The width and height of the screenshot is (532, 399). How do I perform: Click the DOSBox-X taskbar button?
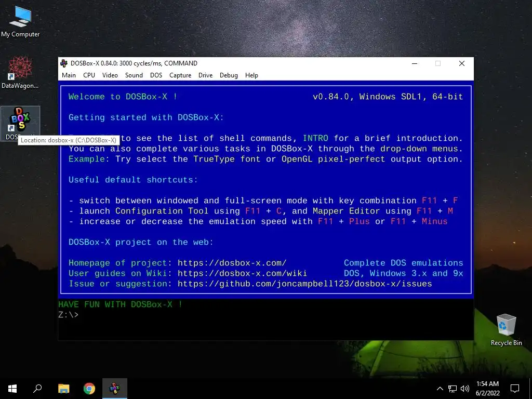click(115, 389)
